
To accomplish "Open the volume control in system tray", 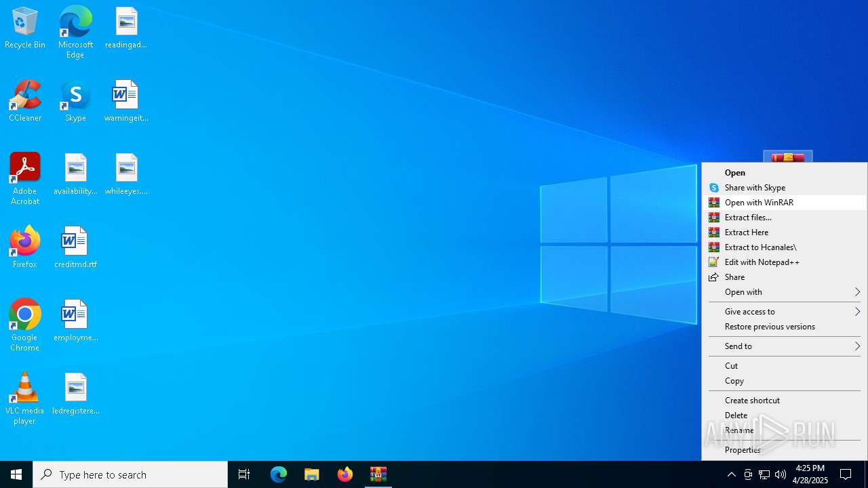I will point(780,474).
